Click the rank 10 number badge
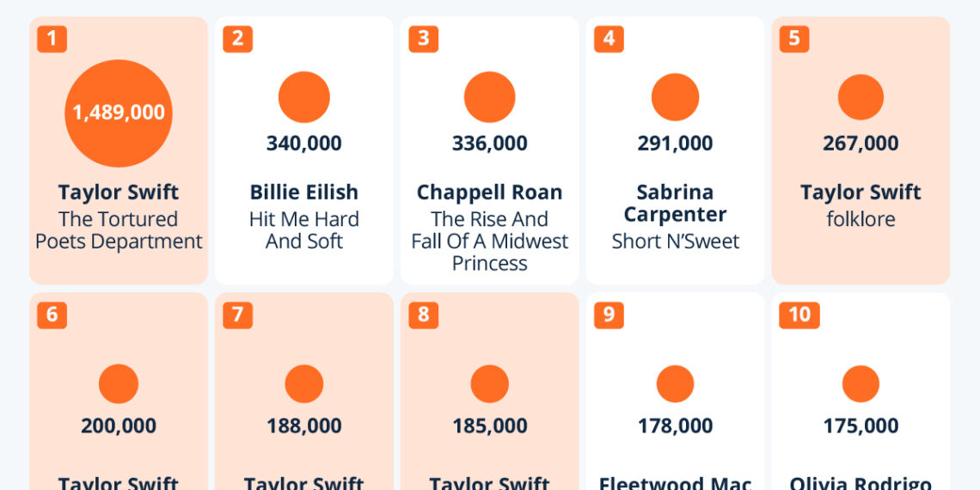 pos(799,315)
